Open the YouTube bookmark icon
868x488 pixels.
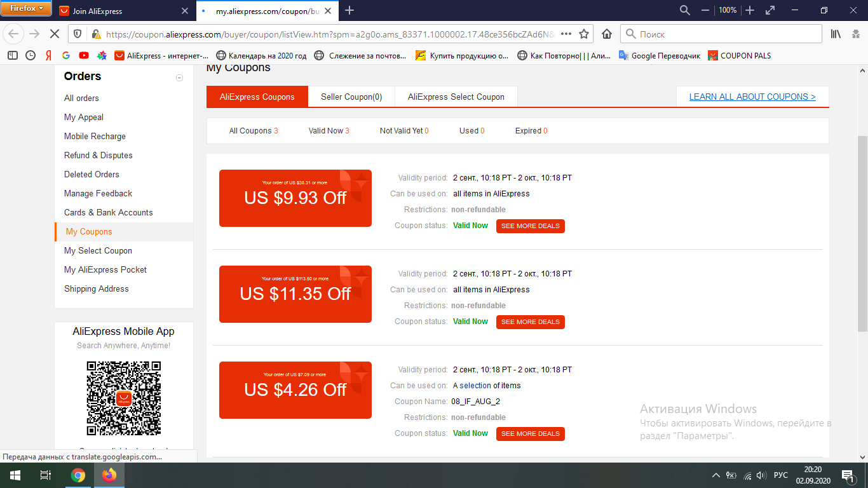point(84,55)
